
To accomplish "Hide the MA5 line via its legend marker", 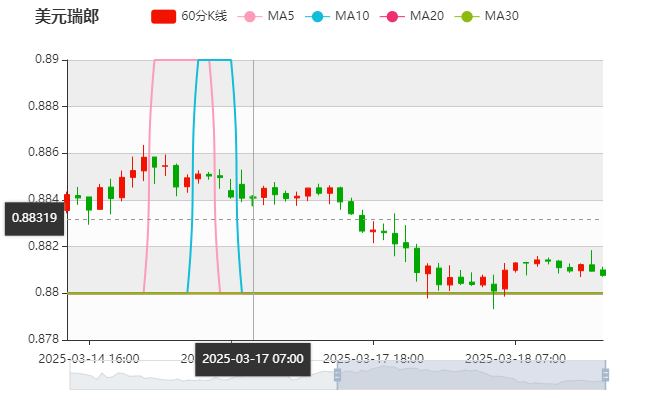I will click(x=250, y=16).
